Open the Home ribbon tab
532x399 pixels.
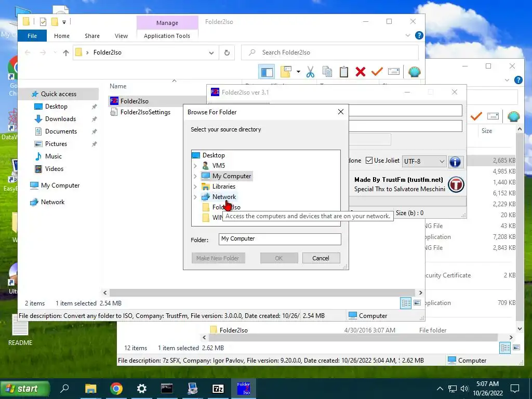(x=62, y=36)
